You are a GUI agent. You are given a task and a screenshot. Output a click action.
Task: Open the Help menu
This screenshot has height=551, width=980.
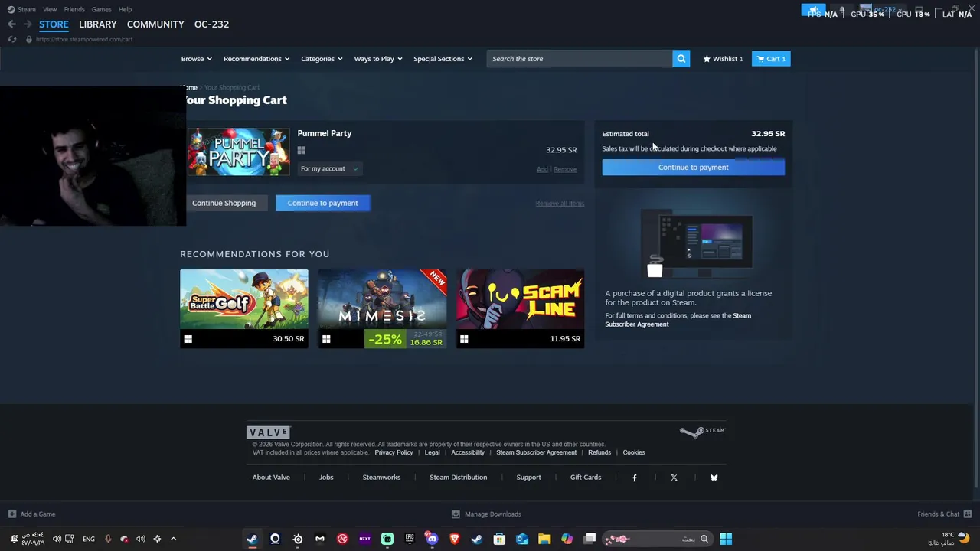tap(125, 9)
